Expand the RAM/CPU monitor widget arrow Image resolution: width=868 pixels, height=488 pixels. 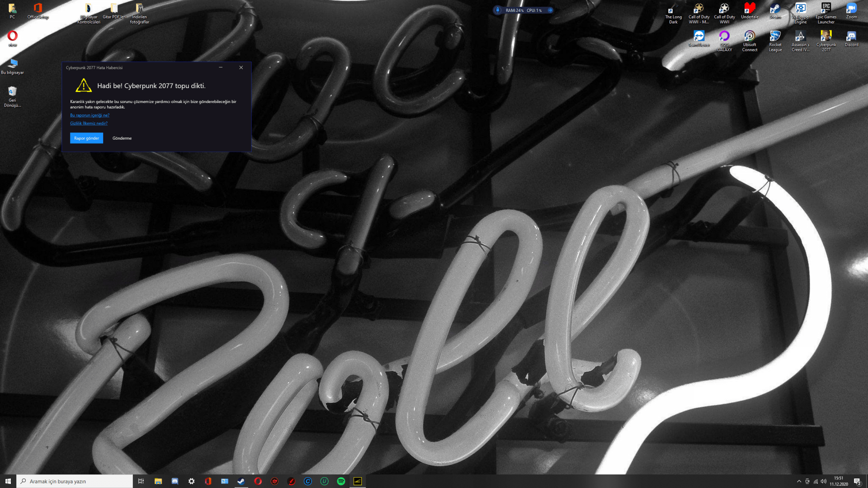[550, 9]
